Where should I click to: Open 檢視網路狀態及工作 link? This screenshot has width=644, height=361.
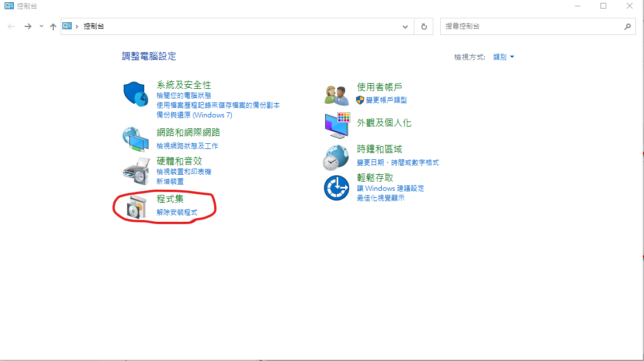pos(187,146)
